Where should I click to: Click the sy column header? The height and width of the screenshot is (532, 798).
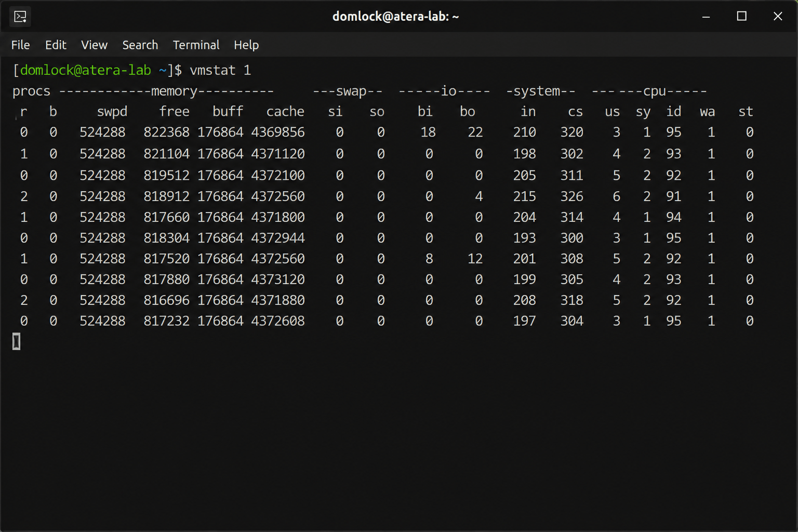pos(643,112)
